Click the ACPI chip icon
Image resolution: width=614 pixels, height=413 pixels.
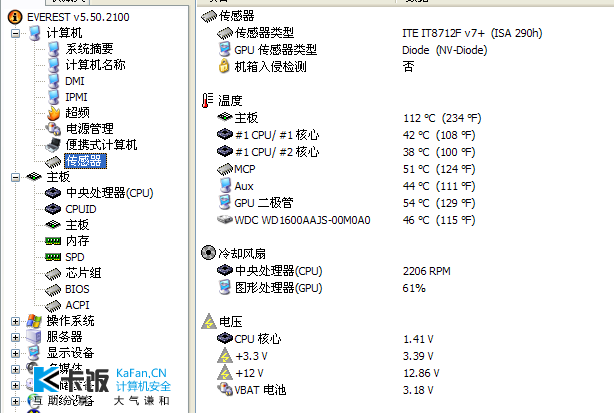pos(53,306)
